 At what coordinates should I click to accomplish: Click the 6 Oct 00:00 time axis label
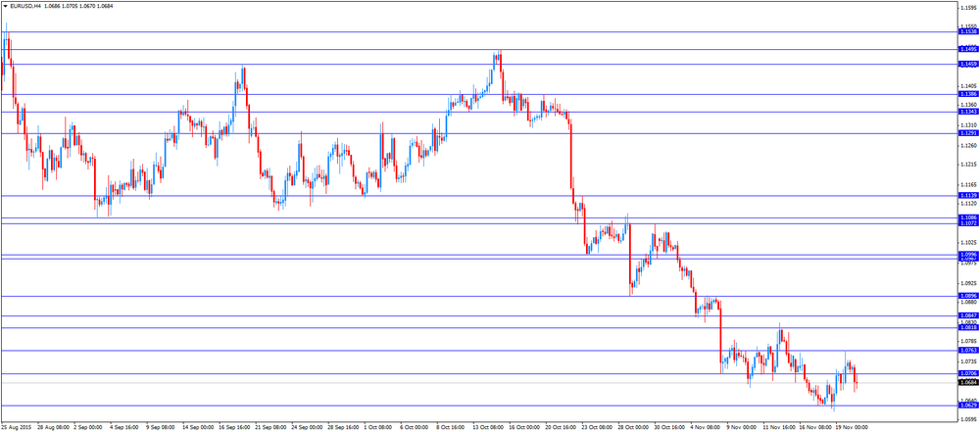click(415, 428)
